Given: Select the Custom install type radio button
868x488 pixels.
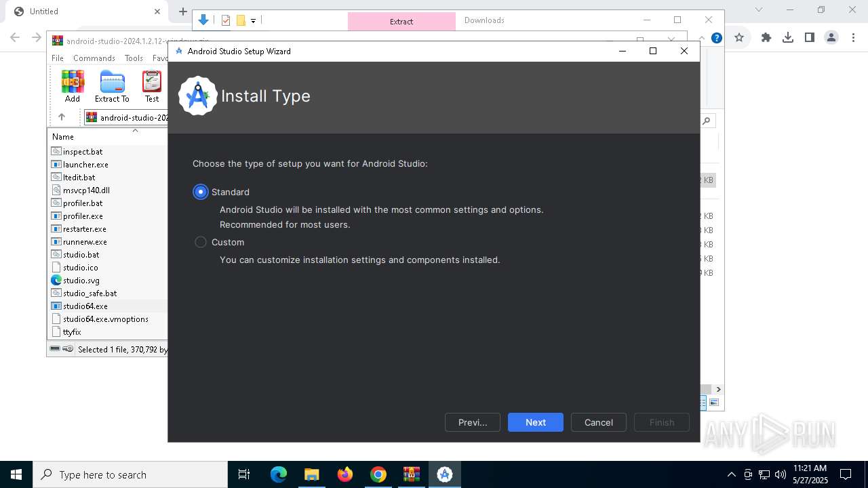Looking at the screenshot, I should coord(200,242).
